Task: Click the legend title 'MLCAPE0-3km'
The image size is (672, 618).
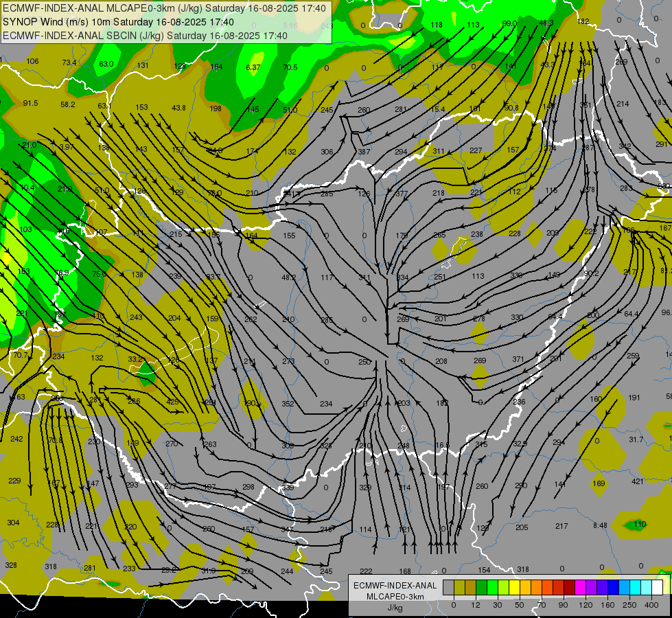Action: point(395,597)
